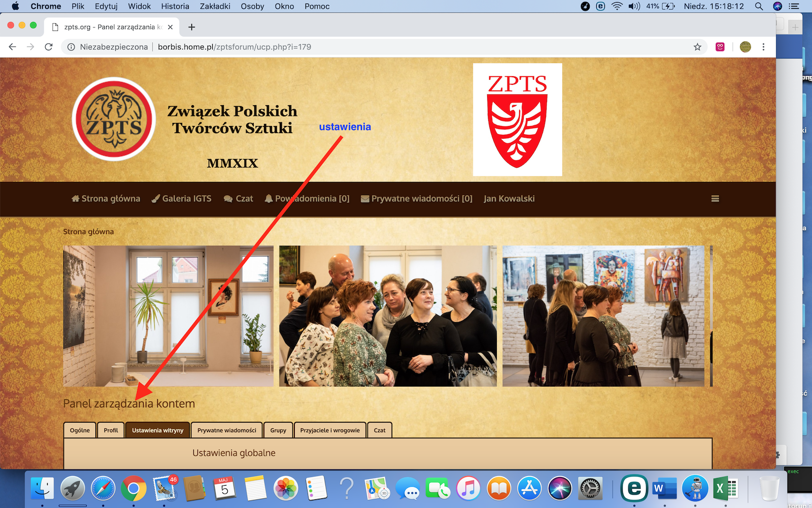The height and width of the screenshot is (508, 812).
Task: Open the Czat link in the navbar
Action: click(239, 199)
